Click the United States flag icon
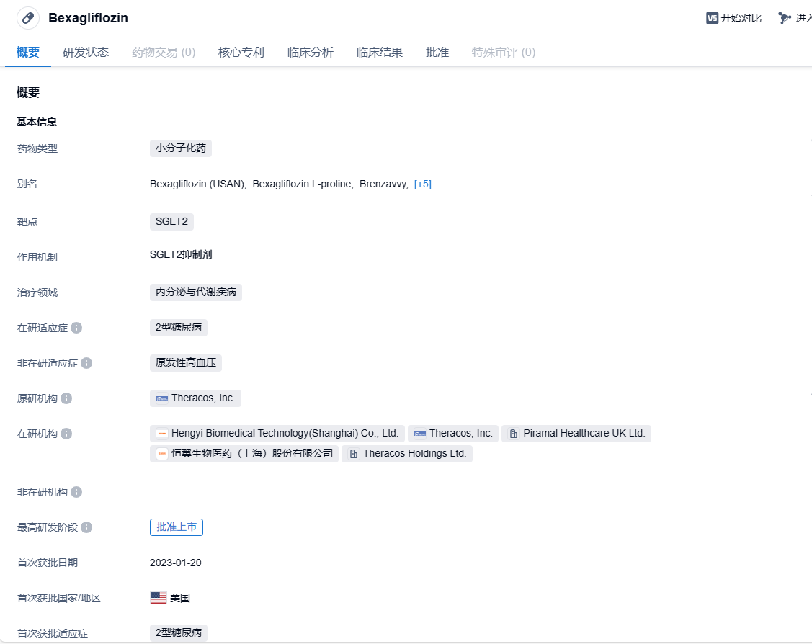Screen dimensions: 812x644 [159, 598]
